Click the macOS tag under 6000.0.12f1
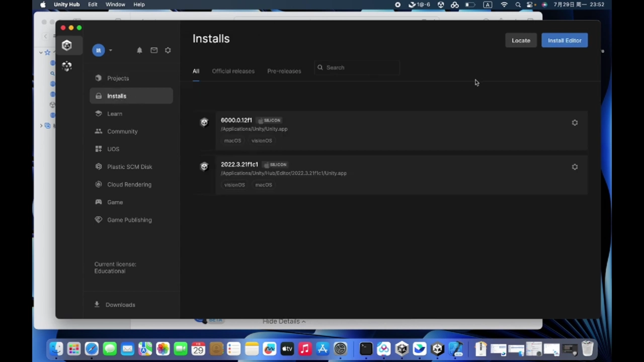The width and height of the screenshot is (644, 362). pos(232,141)
